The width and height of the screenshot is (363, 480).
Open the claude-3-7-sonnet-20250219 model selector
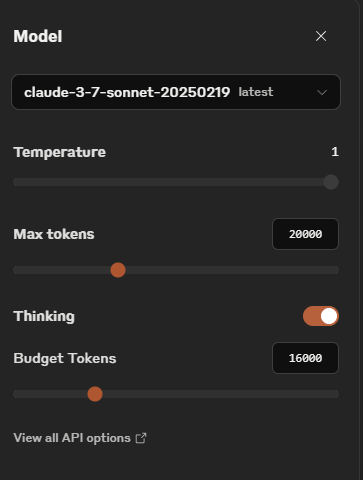pos(176,92)
